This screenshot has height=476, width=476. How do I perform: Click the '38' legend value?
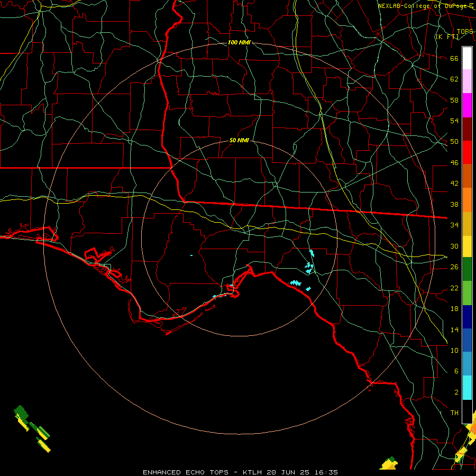tap(454, 205)
